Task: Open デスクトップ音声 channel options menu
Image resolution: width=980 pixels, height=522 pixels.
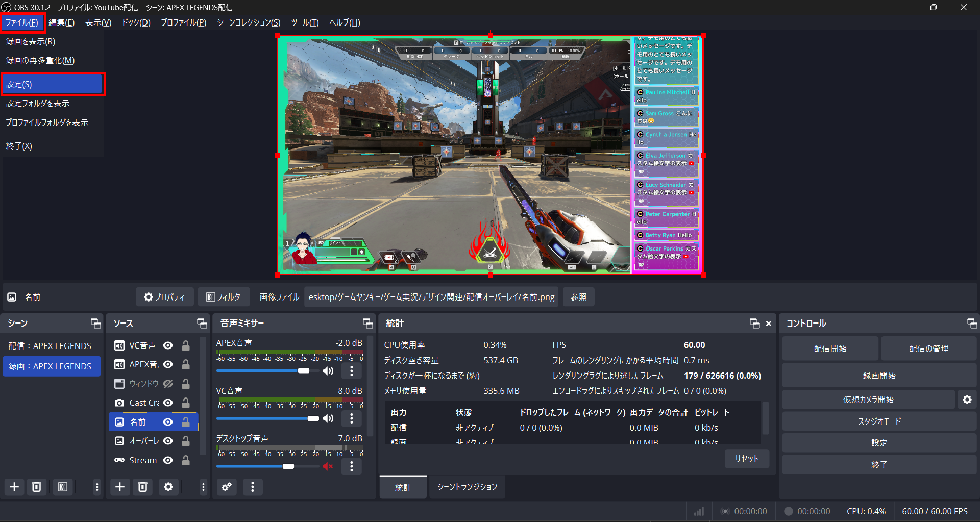Action: [352, 466]
